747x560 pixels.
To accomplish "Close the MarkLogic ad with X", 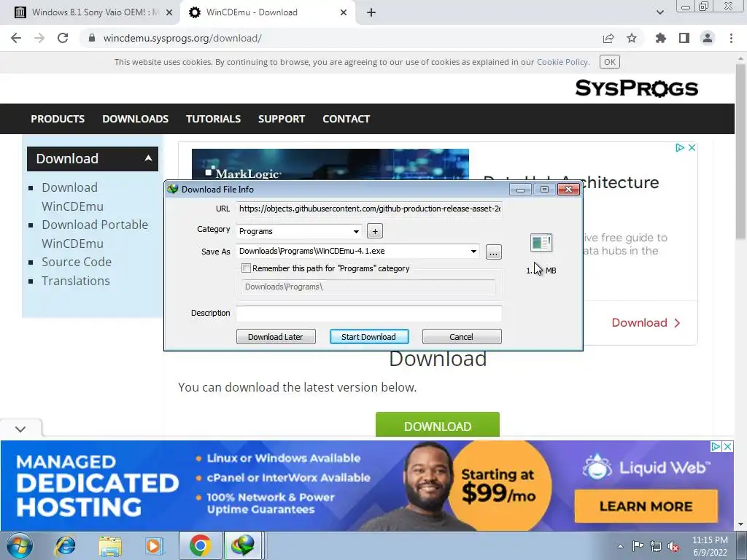I will [x=692, y=147].
